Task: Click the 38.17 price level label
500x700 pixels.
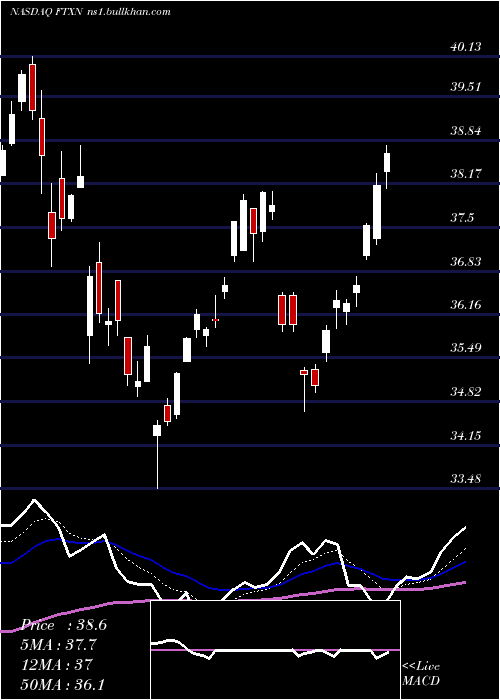Action: (466, 173)
